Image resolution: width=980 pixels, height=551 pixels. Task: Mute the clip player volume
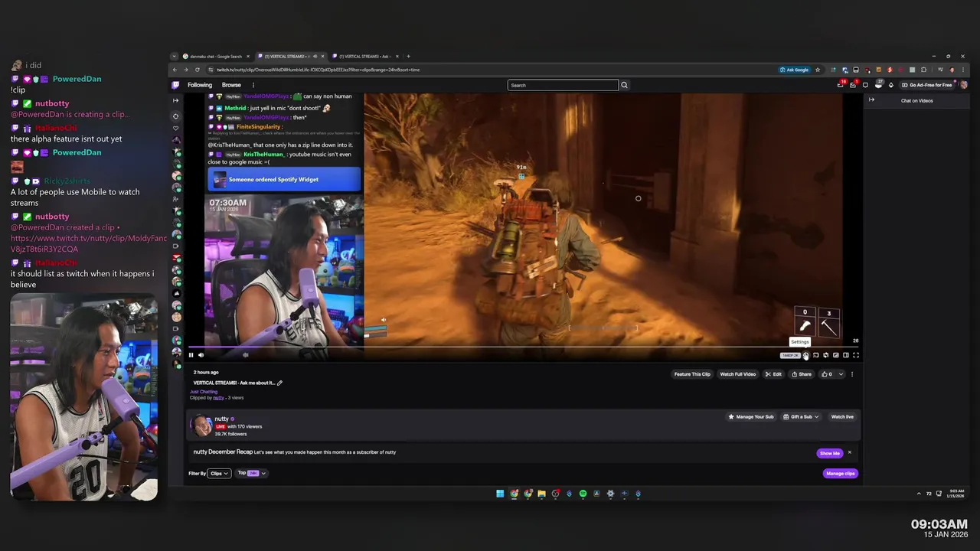tap(201, 355)
